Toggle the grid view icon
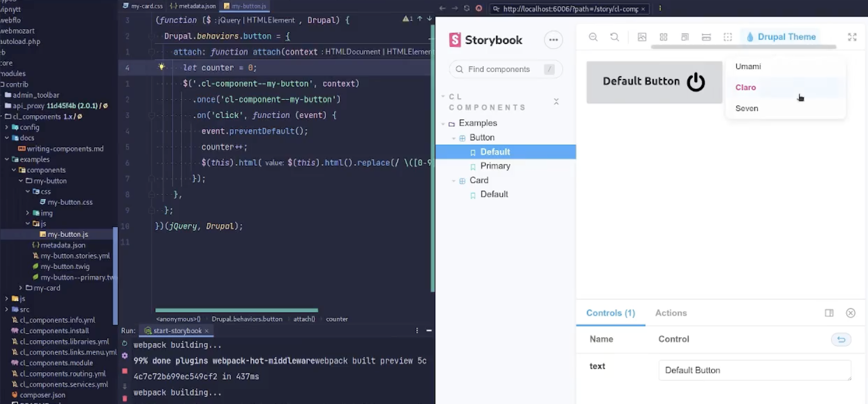868x404 pixels. coord(664,37)
